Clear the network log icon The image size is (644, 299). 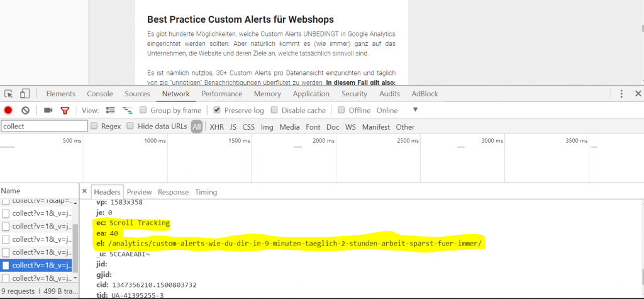pyautogui.click(x=25, y=110)
